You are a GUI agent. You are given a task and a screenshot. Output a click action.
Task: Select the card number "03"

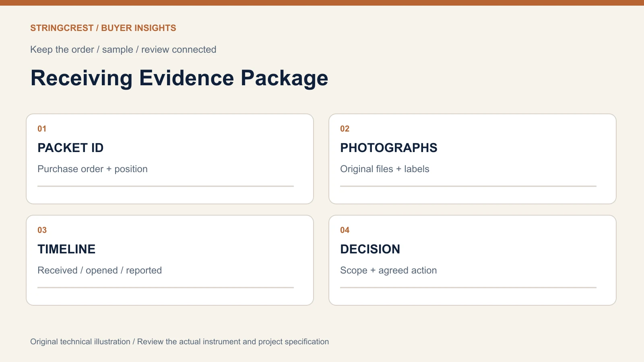click(42, 230)
